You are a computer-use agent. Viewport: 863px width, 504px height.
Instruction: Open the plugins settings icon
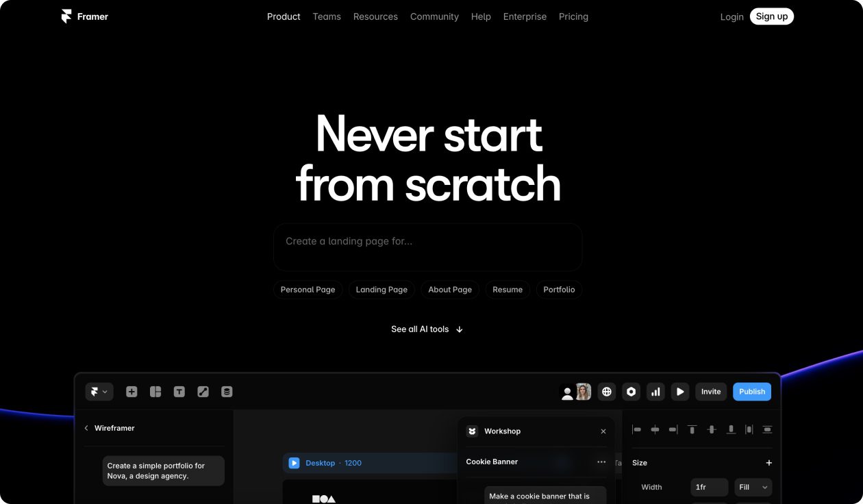pos(631,391)
